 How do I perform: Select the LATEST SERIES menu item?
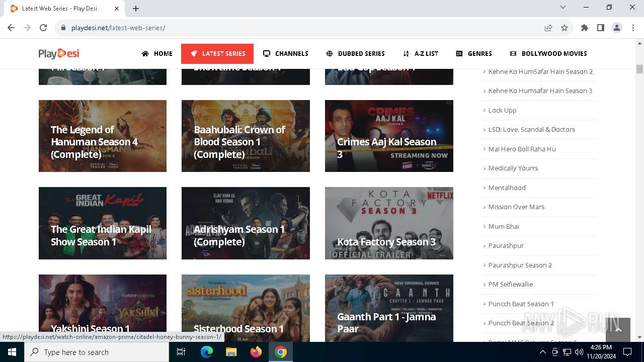(217, 54)
